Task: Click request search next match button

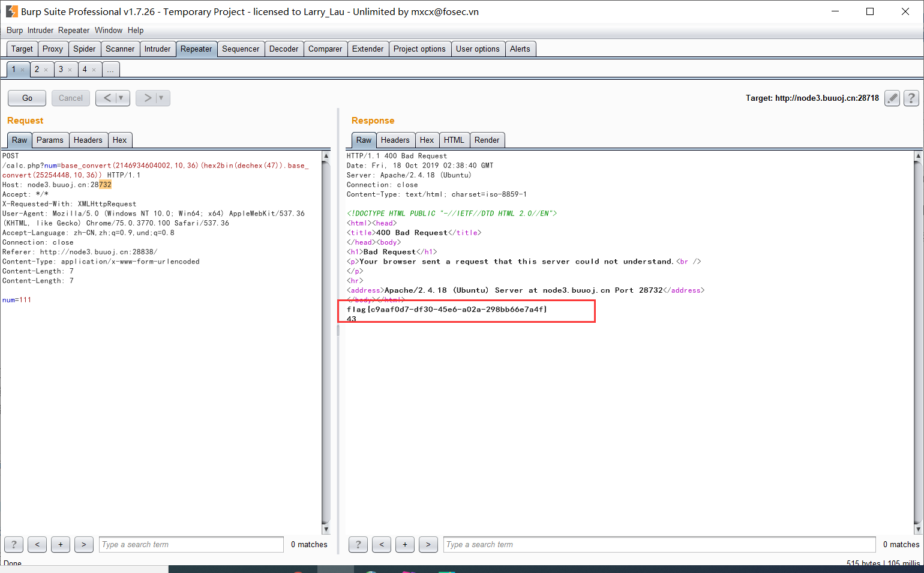Action: pos(84,544)
